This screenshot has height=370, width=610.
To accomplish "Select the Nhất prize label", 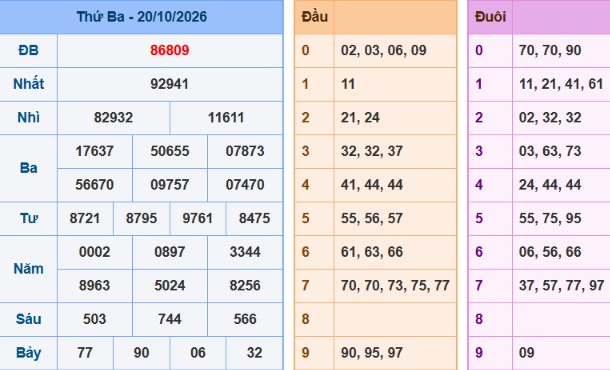I will [x=28, y=84].
